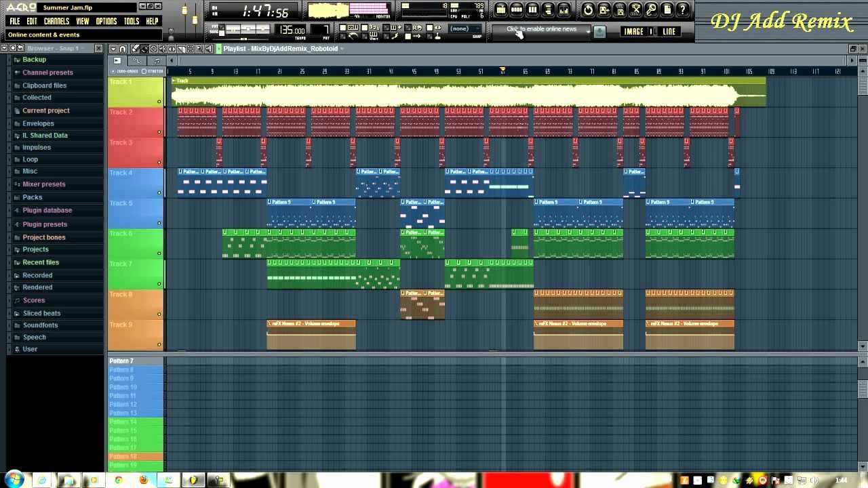
Task: Open the OPTIONS menu
Action: point(106,21)
